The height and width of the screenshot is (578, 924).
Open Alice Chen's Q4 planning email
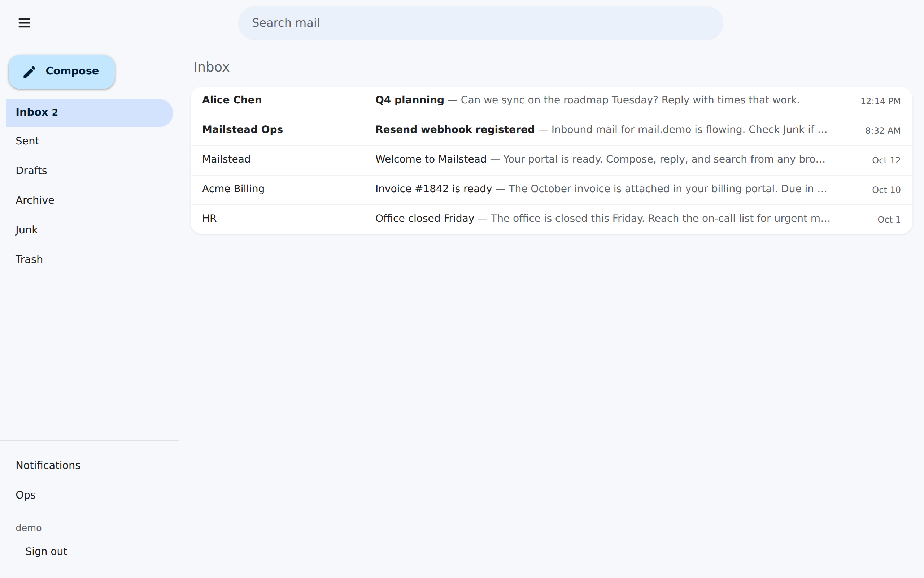551,101
